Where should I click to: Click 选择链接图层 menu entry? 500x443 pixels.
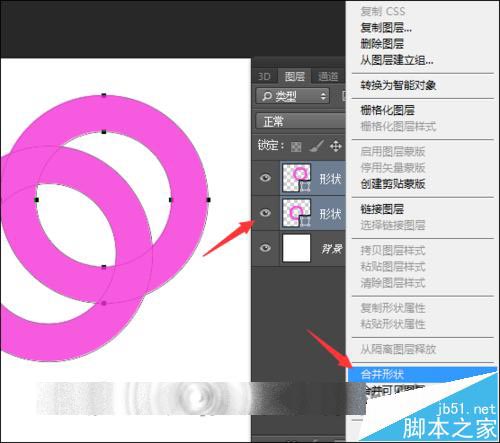tap(393, 225)
